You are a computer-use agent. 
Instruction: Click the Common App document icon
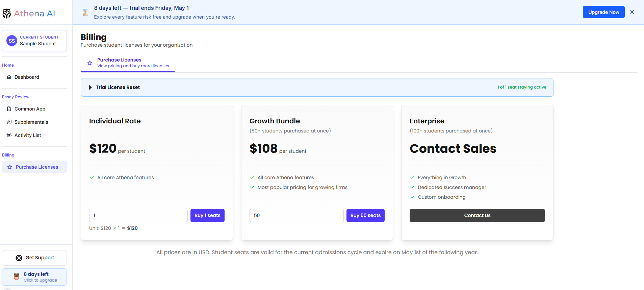pos(9,109)
